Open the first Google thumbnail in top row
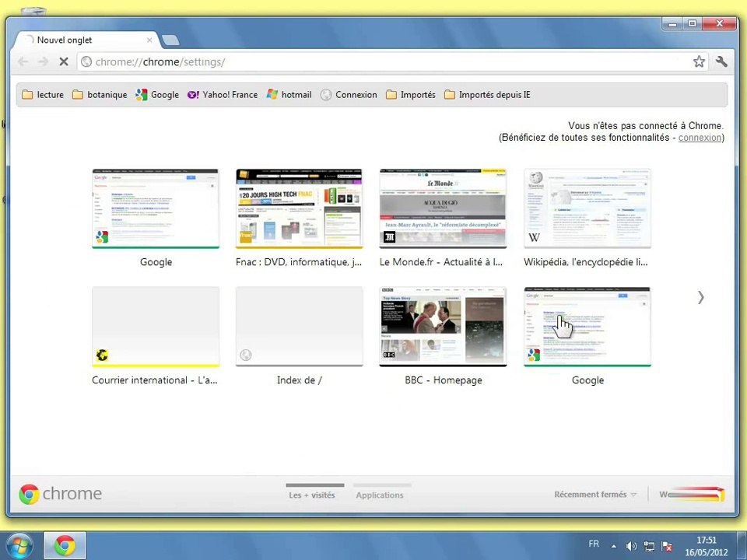Viewport: 747px width, 560px height. click(156, 208)
